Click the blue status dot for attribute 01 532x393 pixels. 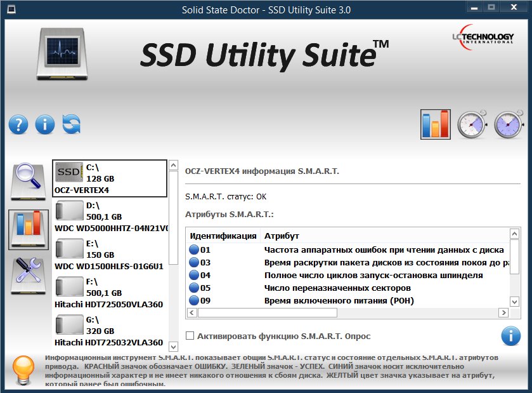pos(194,250)
